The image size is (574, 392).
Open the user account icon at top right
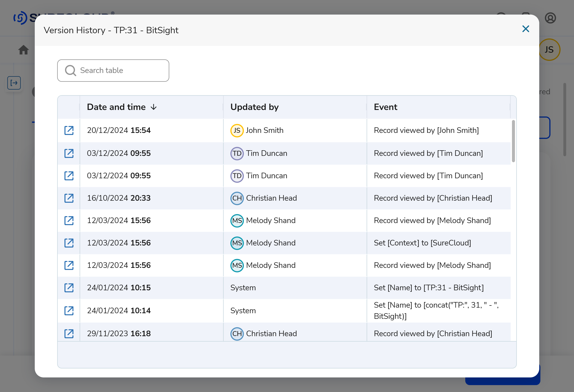tap(550, 18)
